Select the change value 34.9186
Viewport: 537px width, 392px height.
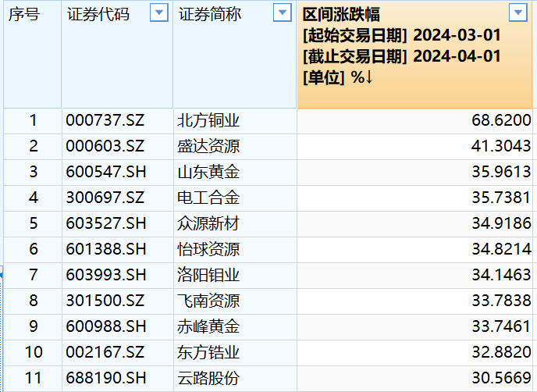[x=501, y=223]
